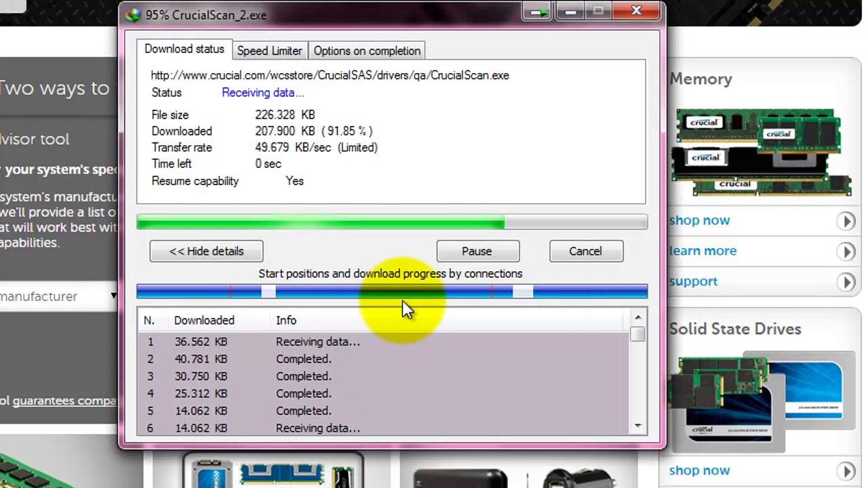
Task: Click the green download progress bar
Action: click(x=392, y=222)
